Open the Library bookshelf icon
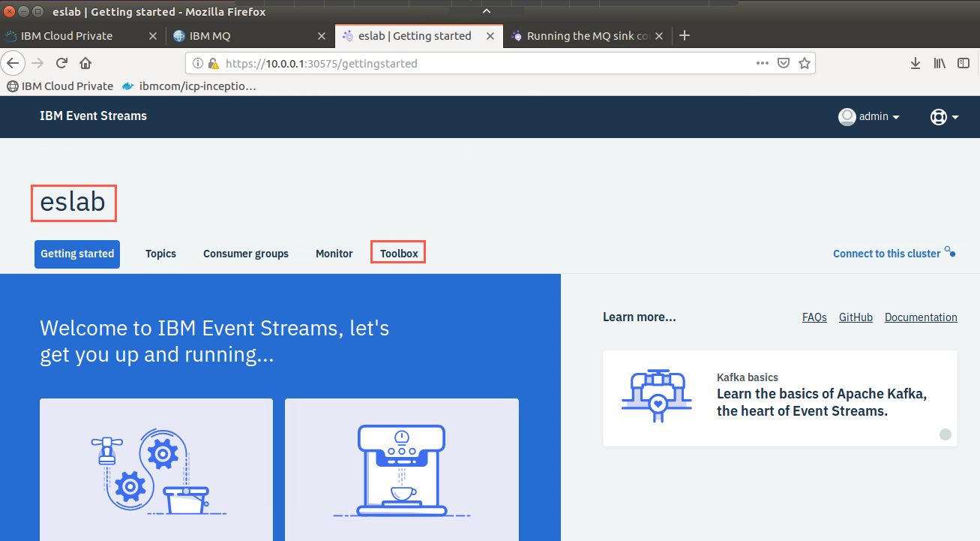Image resolution: width=980 pixels, height=541 pixels. (x=940, y=63)
